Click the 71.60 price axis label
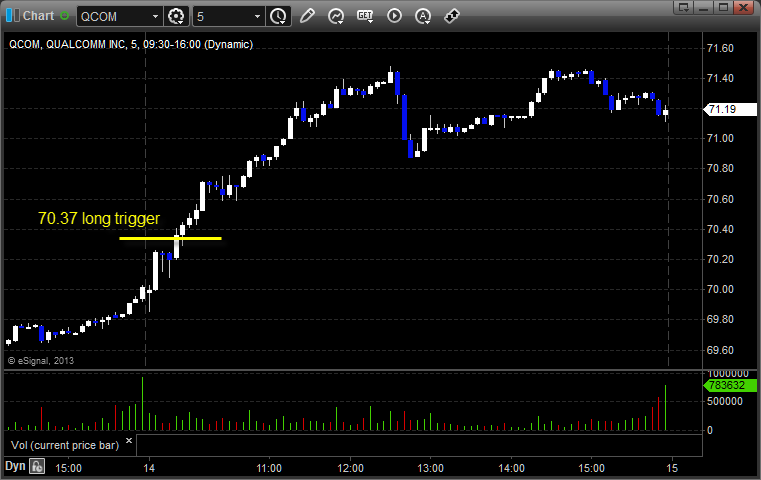Image resolution: width=761 pixels, height=480 pixels. tap(720, 48)
